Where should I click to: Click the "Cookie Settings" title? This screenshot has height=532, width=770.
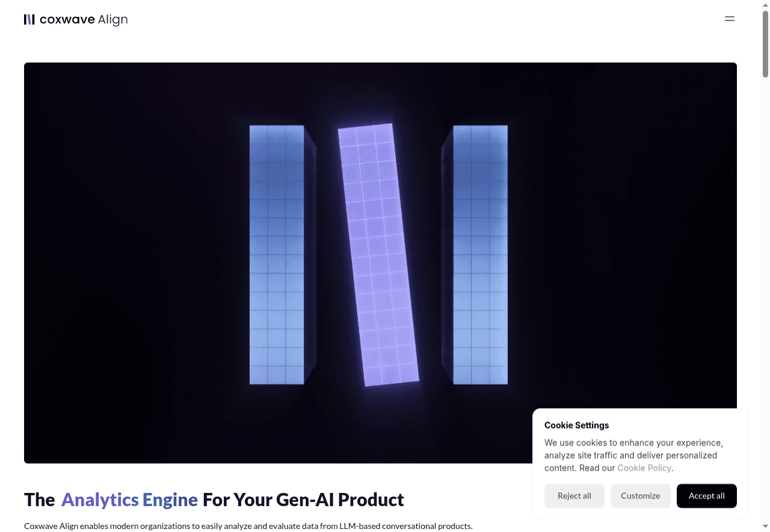(576, 425)
